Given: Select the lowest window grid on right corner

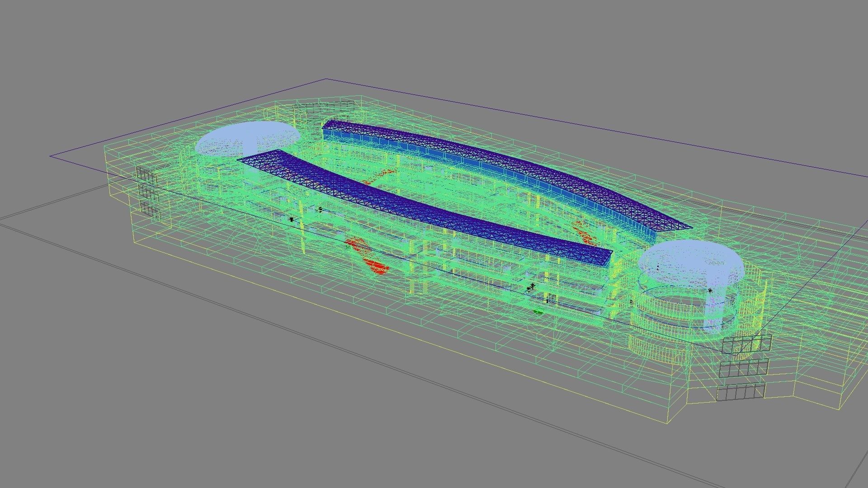Looking at the screenshot, I should tap(741, 391).
